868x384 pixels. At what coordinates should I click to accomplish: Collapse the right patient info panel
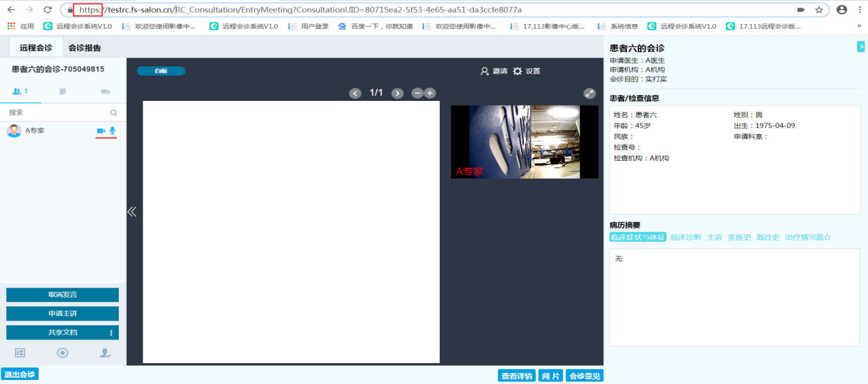point(861,47)
